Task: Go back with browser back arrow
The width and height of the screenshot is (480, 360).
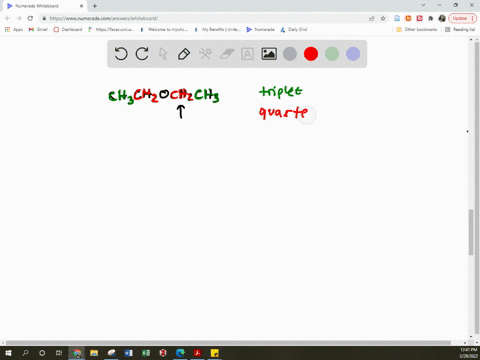Action: [x=8, y=18]
